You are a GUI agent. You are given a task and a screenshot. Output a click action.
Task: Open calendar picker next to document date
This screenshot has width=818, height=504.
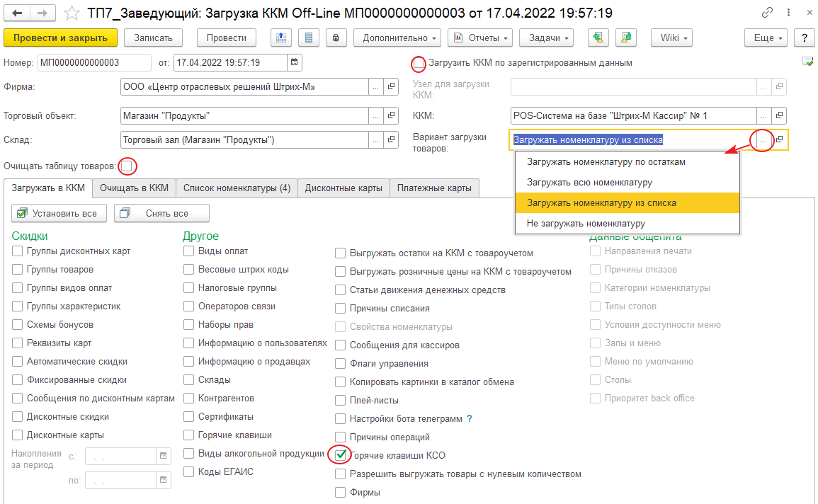pyautogui.click(x=295, y=62)
